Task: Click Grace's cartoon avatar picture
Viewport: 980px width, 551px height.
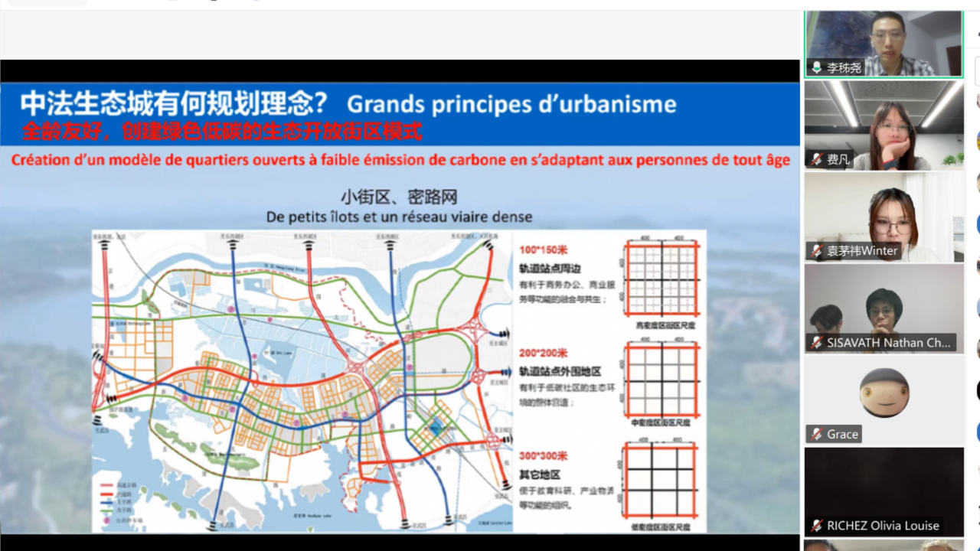Action: pyautogui.click(x=884, y=393)
